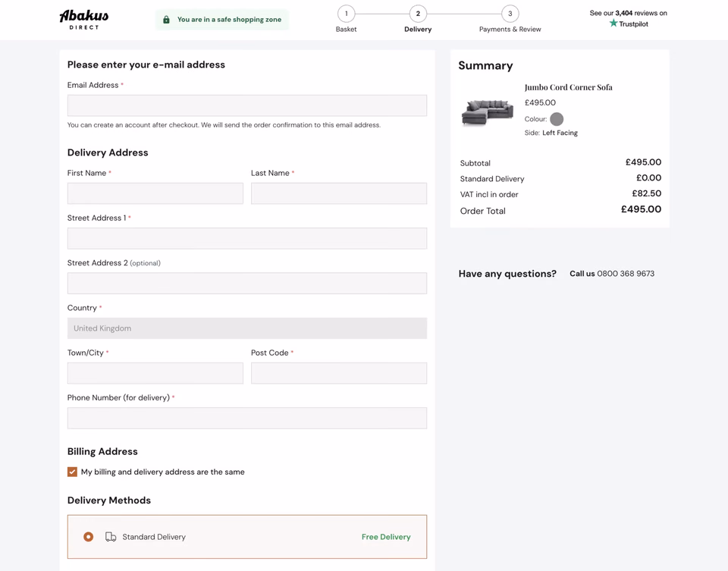Click the Free Delivery label

tap(386, 537)
